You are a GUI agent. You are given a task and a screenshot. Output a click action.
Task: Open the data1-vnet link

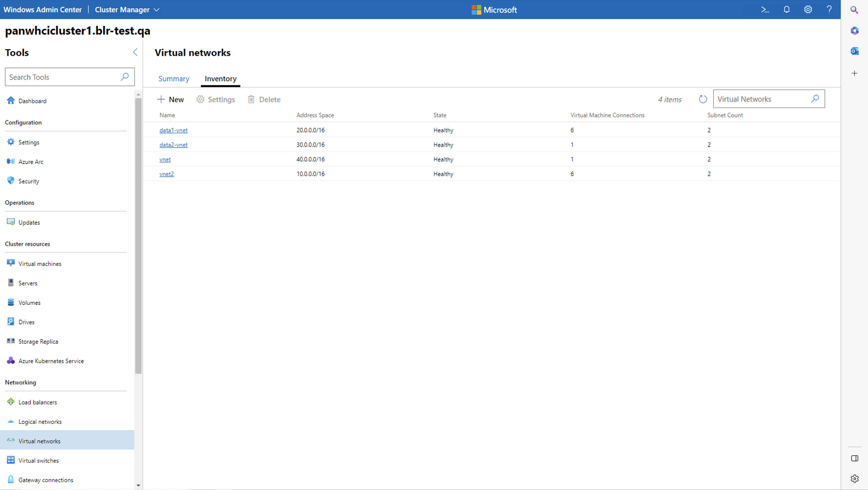173,130
